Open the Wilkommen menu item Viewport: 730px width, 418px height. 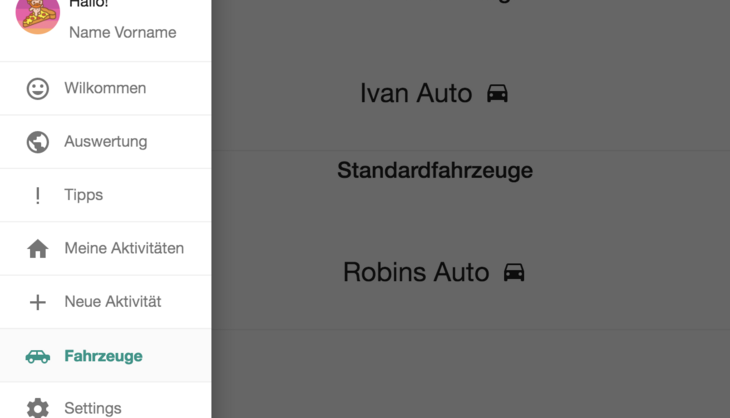click(106, 88)
